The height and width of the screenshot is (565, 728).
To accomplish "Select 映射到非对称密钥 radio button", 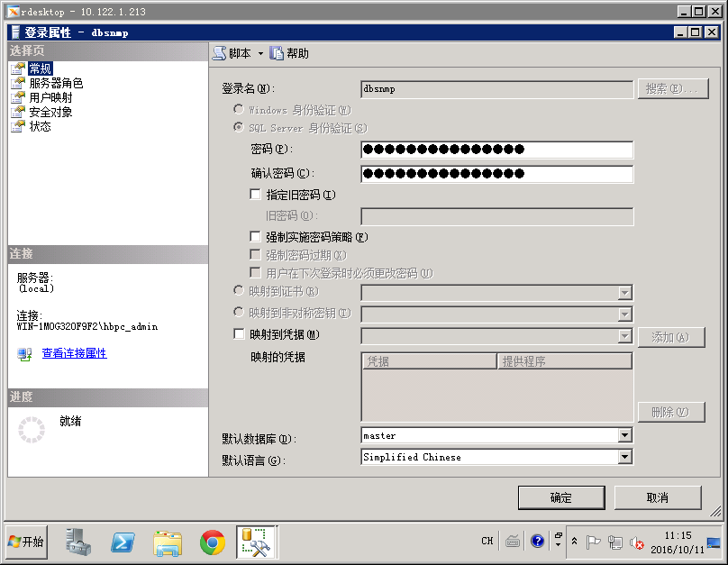I will 239,312.
